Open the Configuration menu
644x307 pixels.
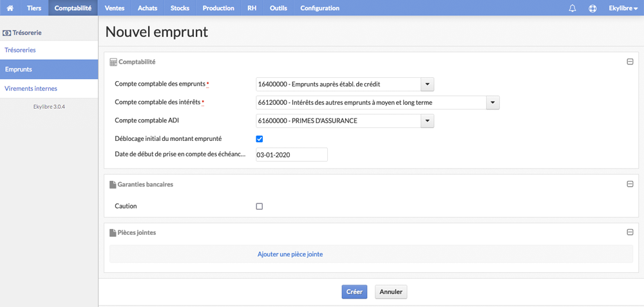[320, 8]
